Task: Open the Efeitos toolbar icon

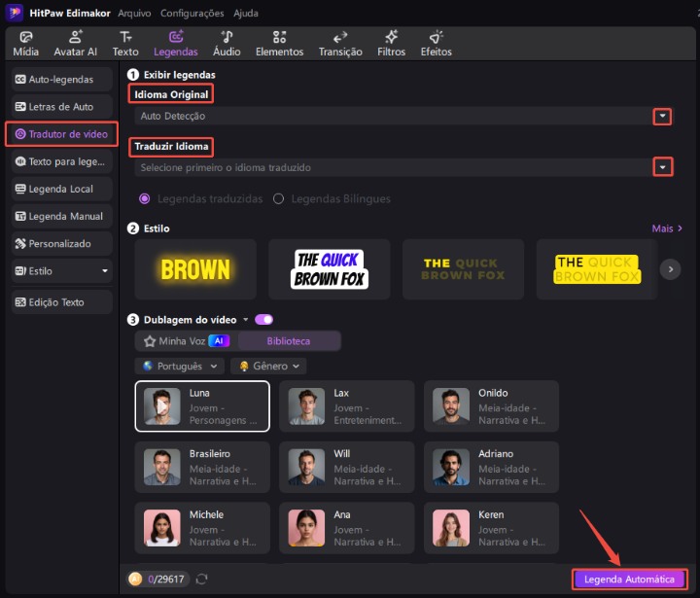Action: 437,43
